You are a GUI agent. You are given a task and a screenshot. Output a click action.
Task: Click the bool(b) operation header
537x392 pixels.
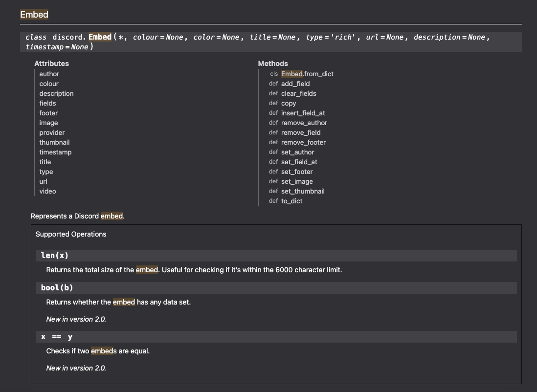coord(276,288)
